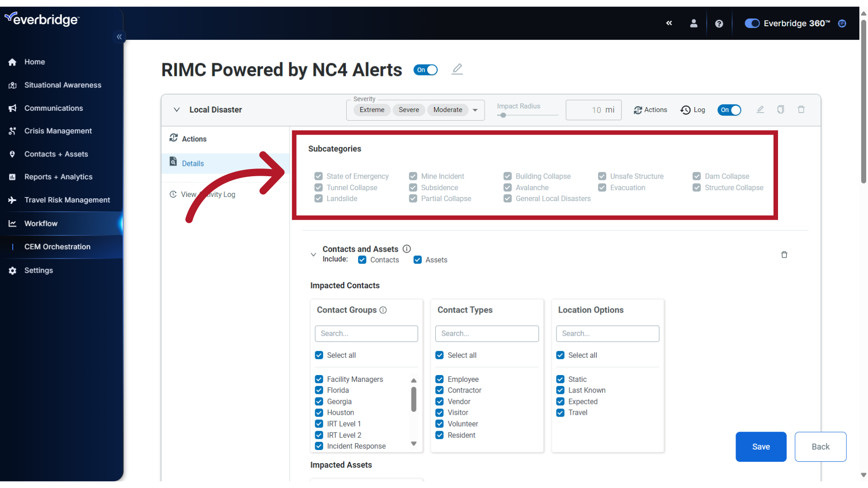Click the Contact Groups list scrollbar thumb

pos(414,399)
